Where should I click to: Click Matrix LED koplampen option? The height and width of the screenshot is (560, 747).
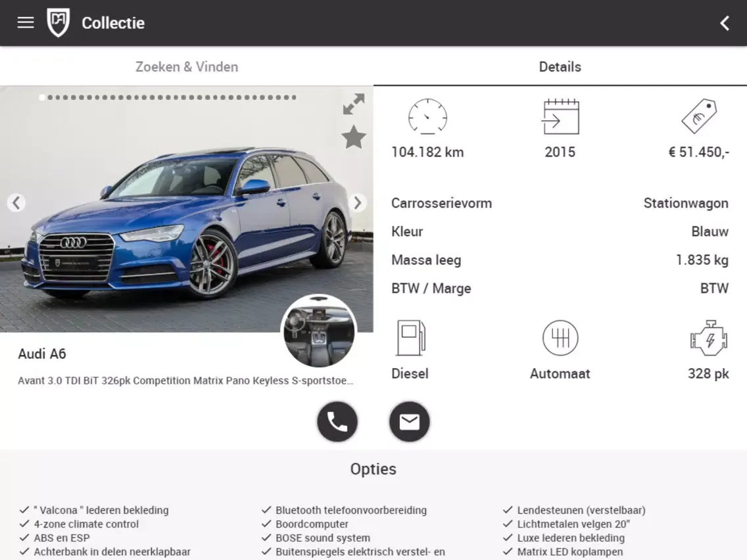(569, 551)
